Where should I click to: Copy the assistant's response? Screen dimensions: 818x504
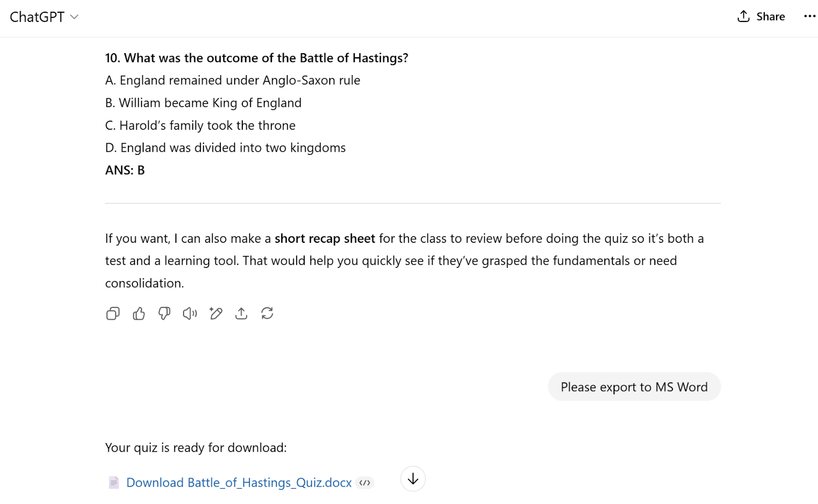click(112, 313)
